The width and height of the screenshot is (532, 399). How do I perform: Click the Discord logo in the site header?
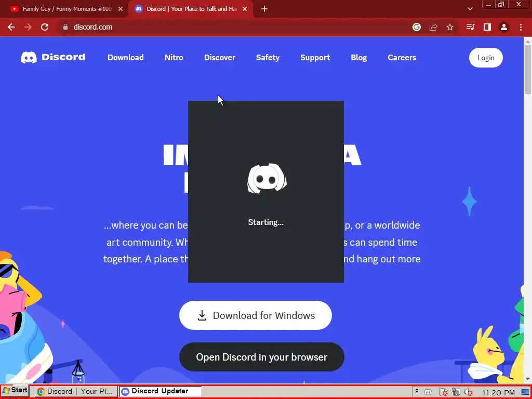(53, 57)
